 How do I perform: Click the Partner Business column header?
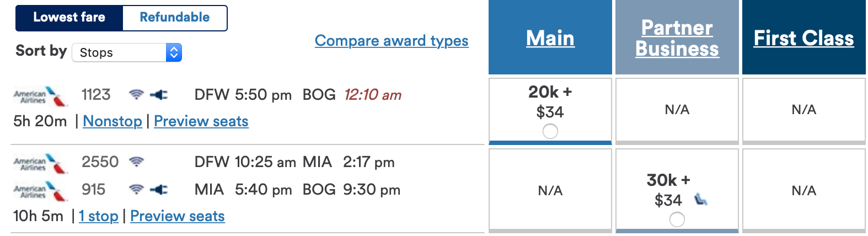click(677, 38)
